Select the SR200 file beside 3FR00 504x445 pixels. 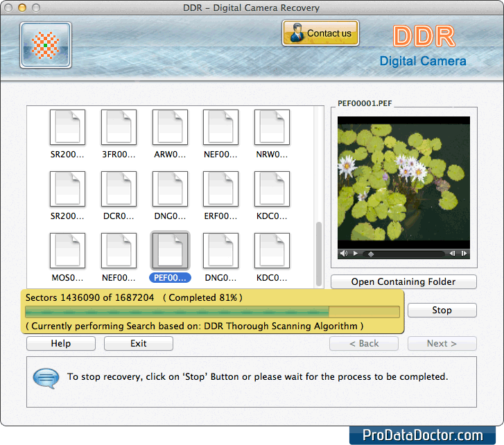tap(67, 128)
